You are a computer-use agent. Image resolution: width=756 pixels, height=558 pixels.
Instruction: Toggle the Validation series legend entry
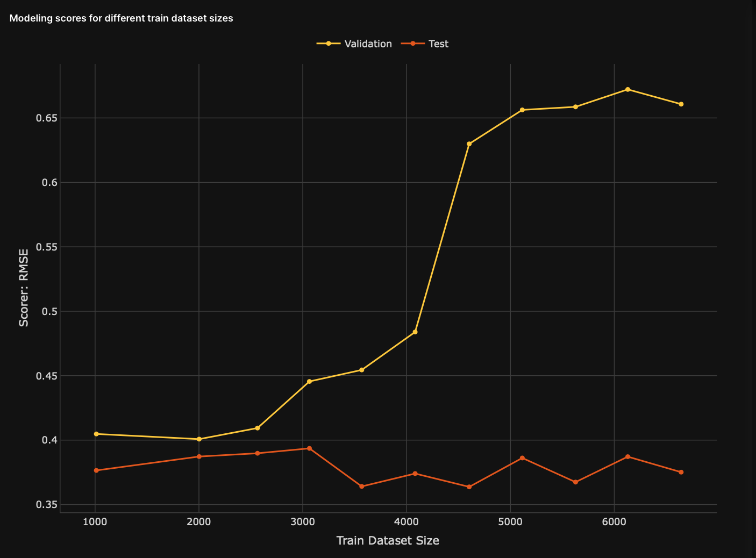[368, 44]
